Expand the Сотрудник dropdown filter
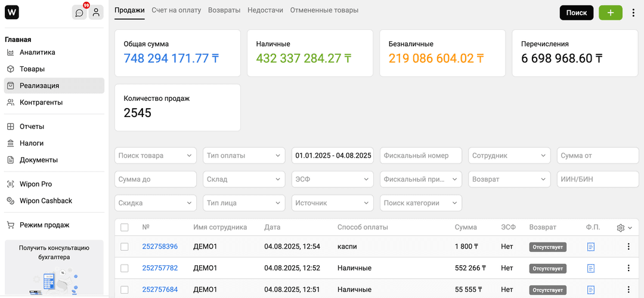 point(509,156)
